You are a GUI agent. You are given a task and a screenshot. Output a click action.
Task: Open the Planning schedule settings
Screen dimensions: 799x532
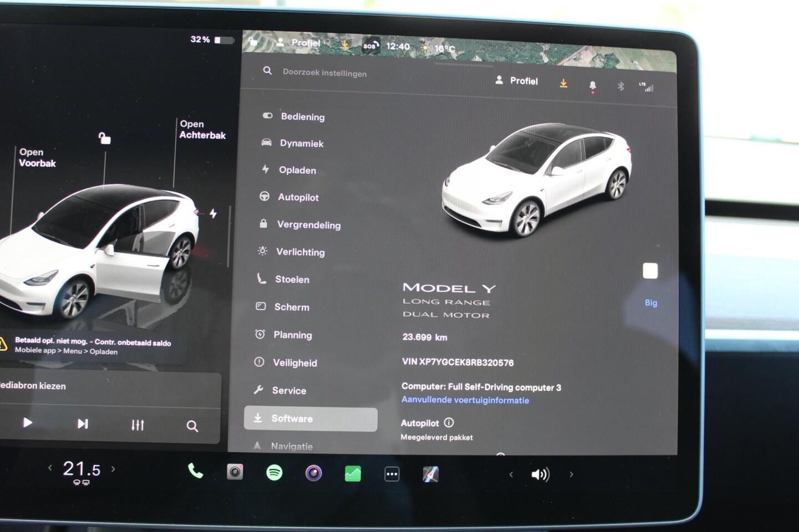tap(292, 335)
